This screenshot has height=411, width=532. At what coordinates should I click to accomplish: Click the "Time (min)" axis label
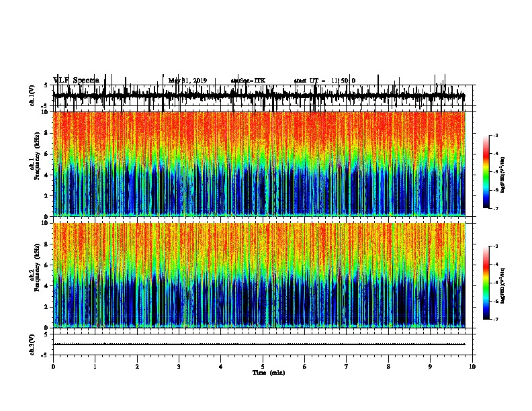pos(269,373)
